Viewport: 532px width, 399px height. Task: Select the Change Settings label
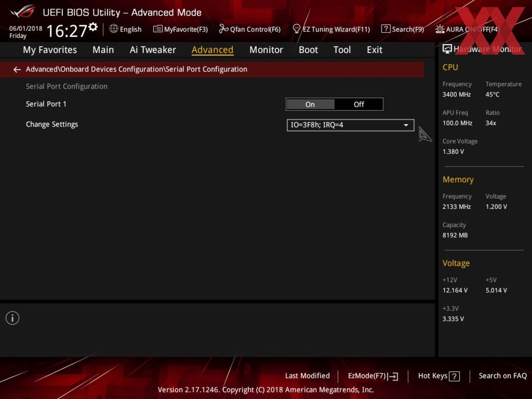pos(52,124)
